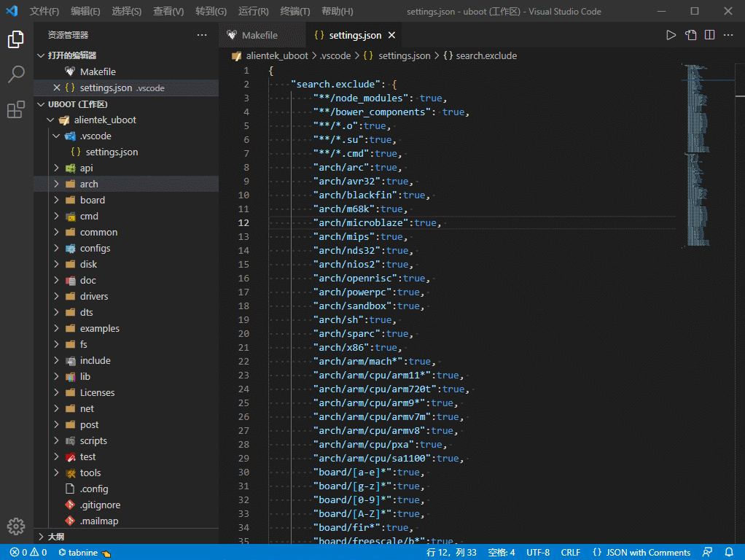This screenshot has width=745, height=560.
Task: Place cursor on "board/[a-e]*" line
Action: (369, 472)
